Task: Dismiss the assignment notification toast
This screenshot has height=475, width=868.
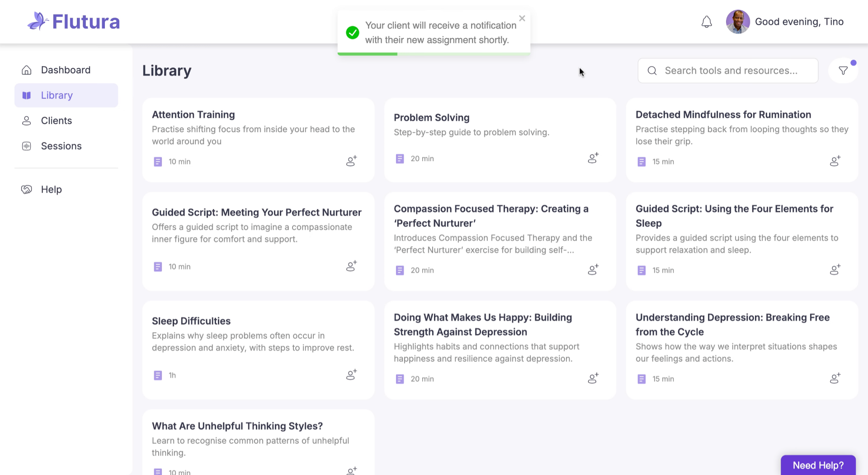Action: [522, 19]
